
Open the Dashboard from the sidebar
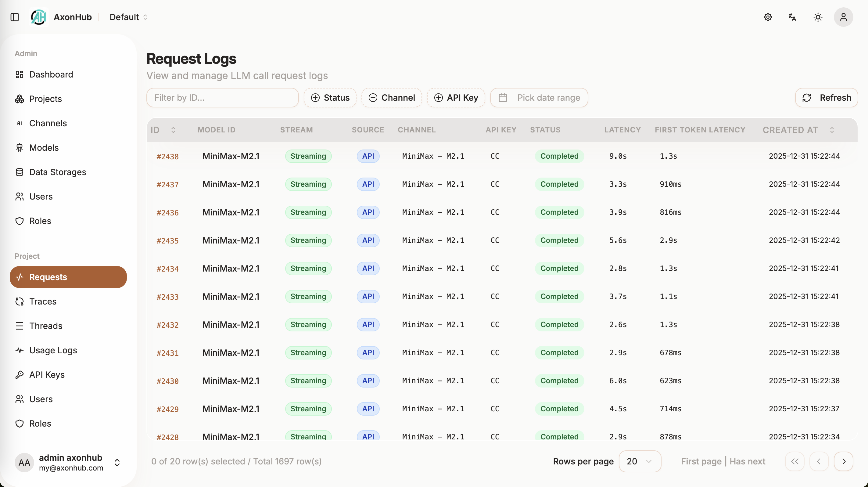[x=51, y=74]
